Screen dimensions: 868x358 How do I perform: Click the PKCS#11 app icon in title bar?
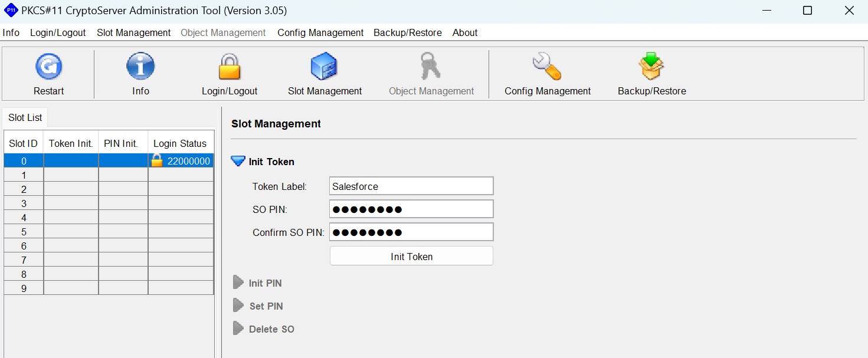click(x=11, y=10)
